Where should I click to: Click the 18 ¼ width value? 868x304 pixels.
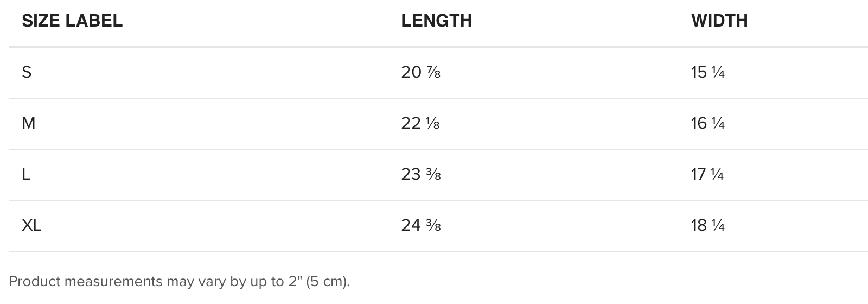pos(708,225)
